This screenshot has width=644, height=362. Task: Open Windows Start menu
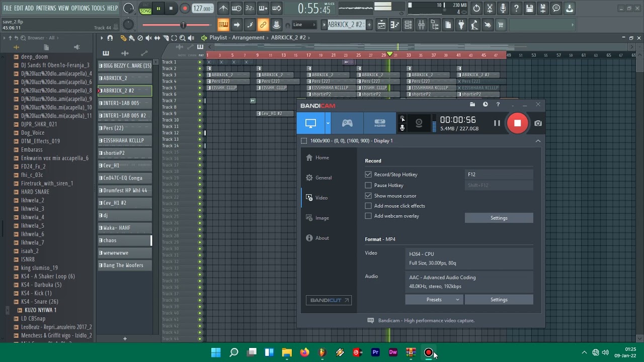pyautogui.click(x=216, y=352)
